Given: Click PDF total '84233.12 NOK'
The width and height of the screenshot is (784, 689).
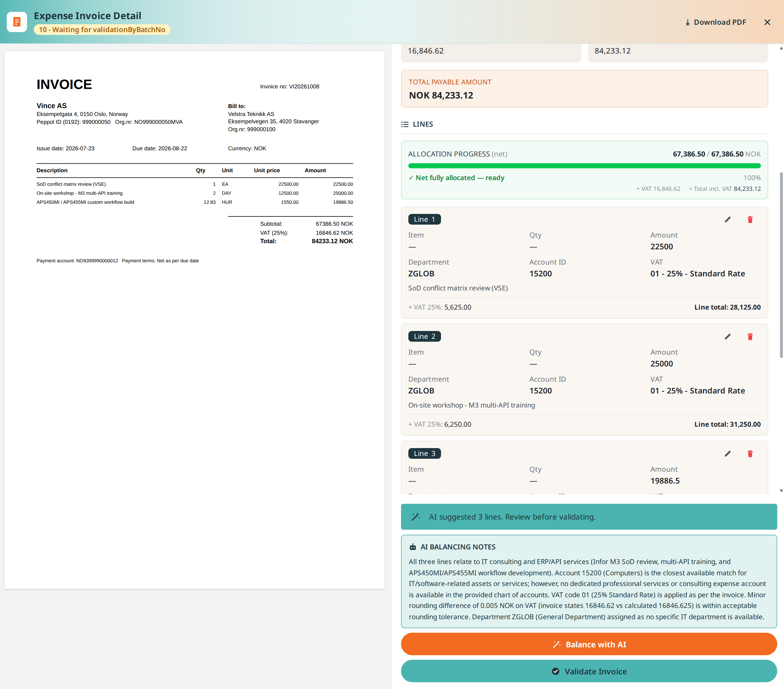Looking at the screenshot, I should [x=332, y=241].
